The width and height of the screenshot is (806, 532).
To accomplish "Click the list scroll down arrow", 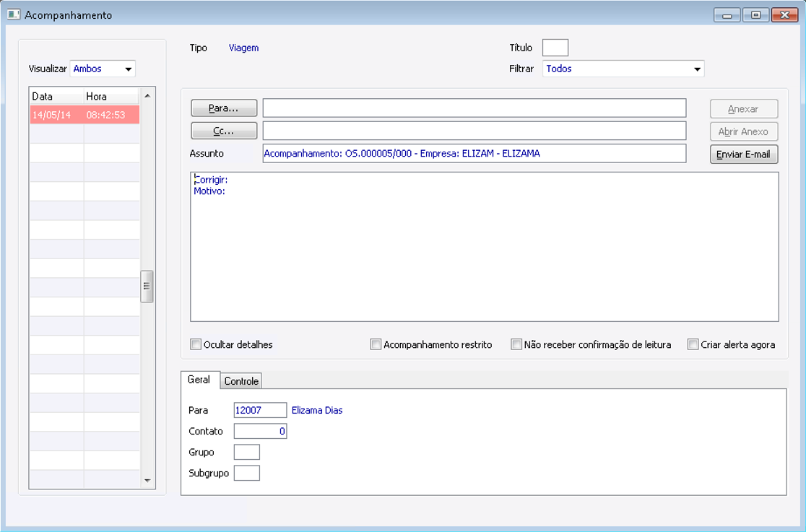I will (147, 480).
